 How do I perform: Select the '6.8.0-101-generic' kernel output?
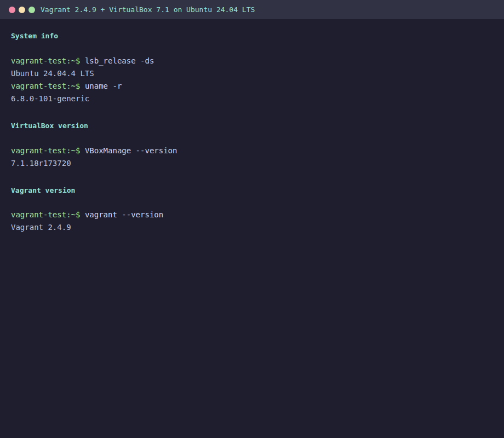click(x=50, y=99)
